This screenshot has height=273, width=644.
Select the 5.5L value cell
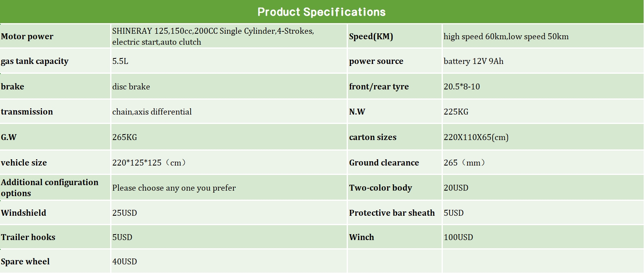(x=120, y=61)
